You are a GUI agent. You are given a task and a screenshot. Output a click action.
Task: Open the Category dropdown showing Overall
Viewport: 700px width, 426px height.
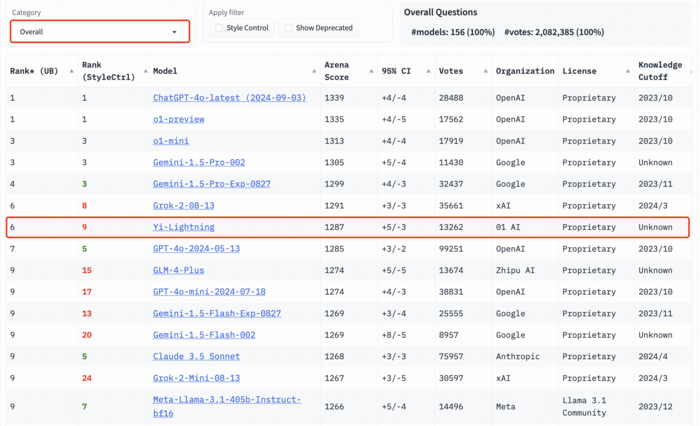98,32
